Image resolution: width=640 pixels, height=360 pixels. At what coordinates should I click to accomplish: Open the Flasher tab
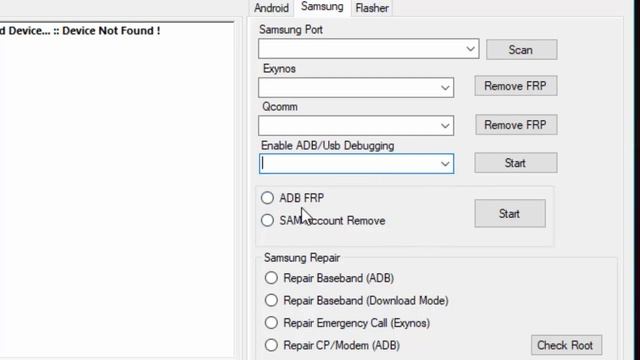(x=372, y=8)
